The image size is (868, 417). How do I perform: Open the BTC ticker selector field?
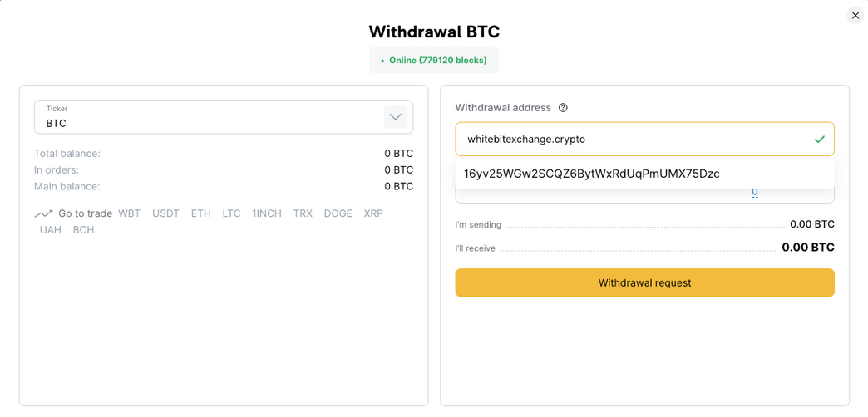click(224, 116)
